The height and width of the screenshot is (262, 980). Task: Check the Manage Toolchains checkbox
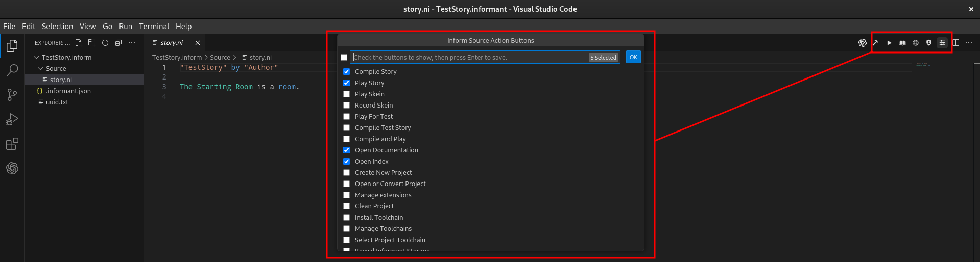(x=346, y=229)
